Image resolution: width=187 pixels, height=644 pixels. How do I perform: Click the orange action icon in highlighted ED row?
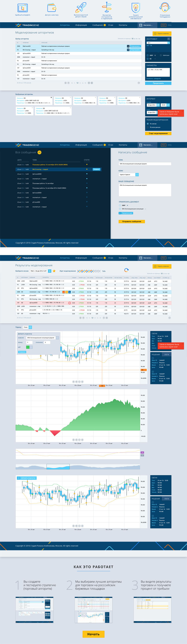click(63, 292)
